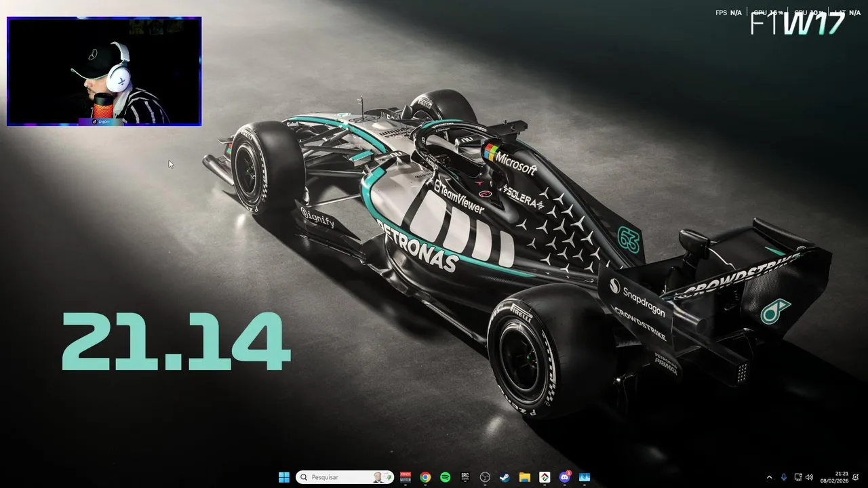The image size is (868, 488).
Task: Open Discord with notification badge
Action: (x=564, y=477)
